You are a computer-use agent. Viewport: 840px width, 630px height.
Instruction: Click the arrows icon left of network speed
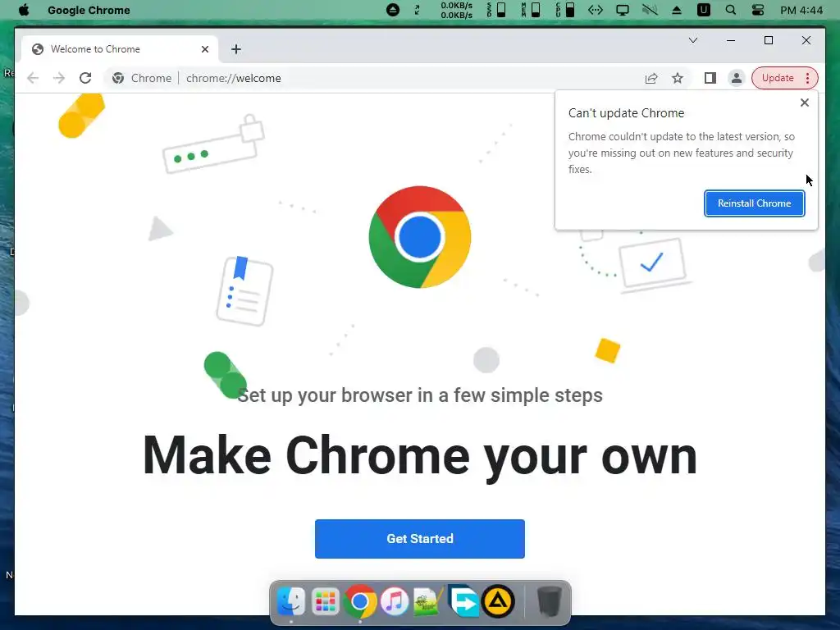pos(418,10)
